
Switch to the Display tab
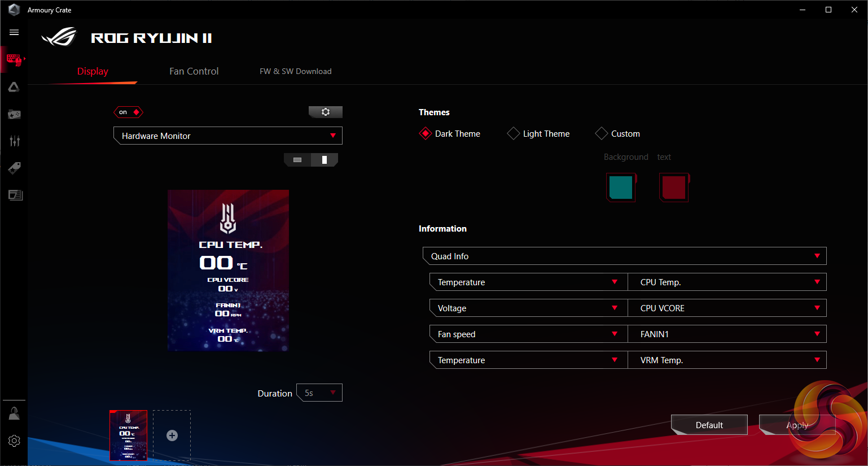pos(93,71)
